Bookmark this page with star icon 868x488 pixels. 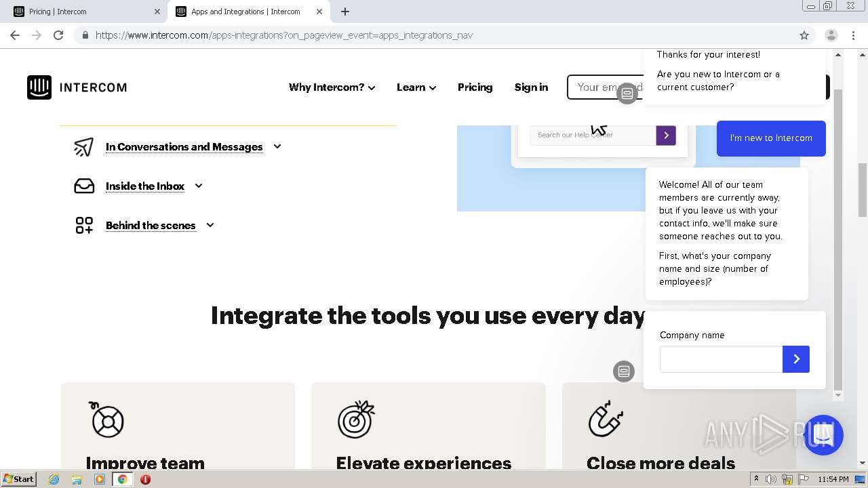[804, 35]
